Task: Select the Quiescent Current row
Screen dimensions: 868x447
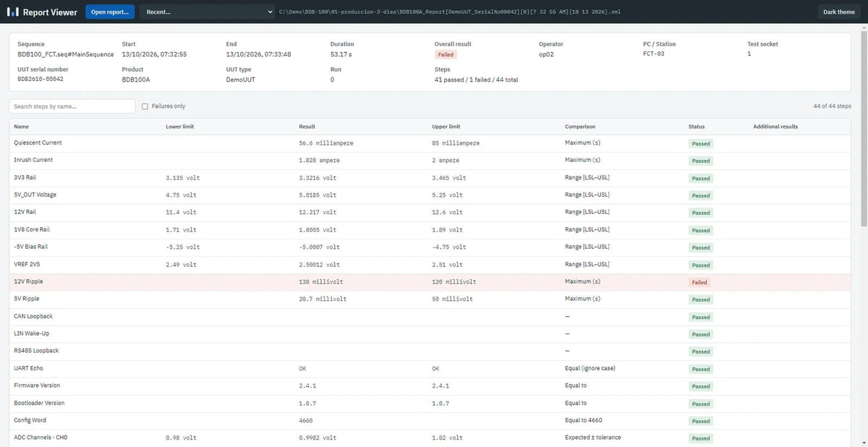Action: (x=430, y=143)
